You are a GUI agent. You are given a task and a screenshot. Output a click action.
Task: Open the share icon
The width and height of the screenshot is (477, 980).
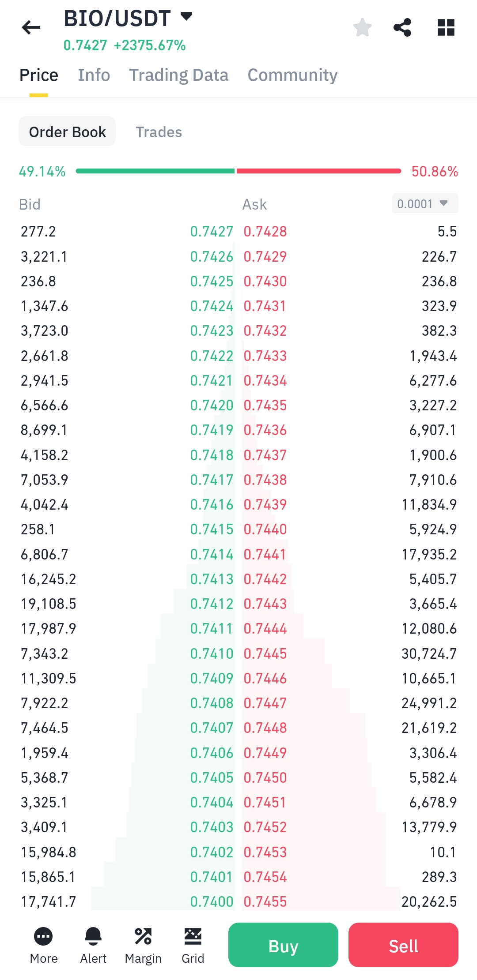coord(402,27)
